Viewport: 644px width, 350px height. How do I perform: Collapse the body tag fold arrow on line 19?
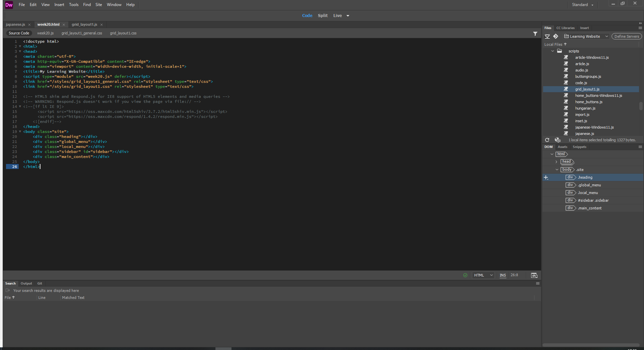(x=20, y=132)
